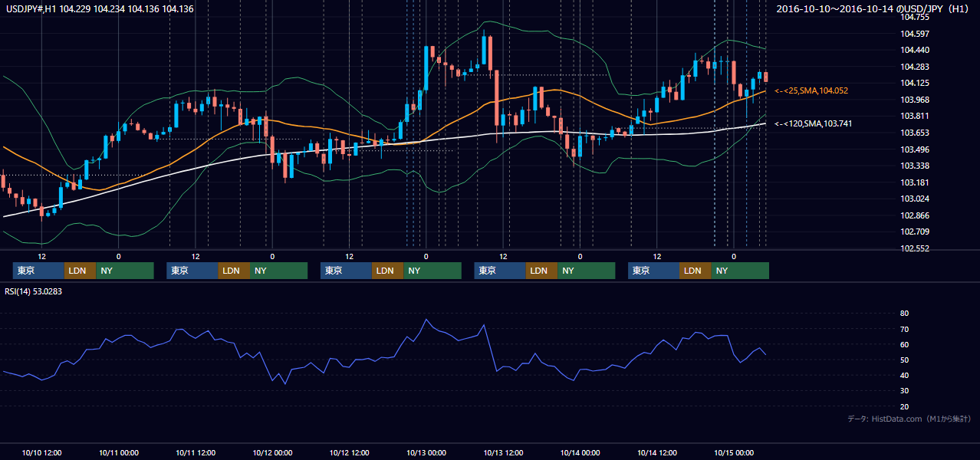This screenshot has height=460, width=980.
Task: Click the LDN session block for 10/11
Action: tap(233, 271)
